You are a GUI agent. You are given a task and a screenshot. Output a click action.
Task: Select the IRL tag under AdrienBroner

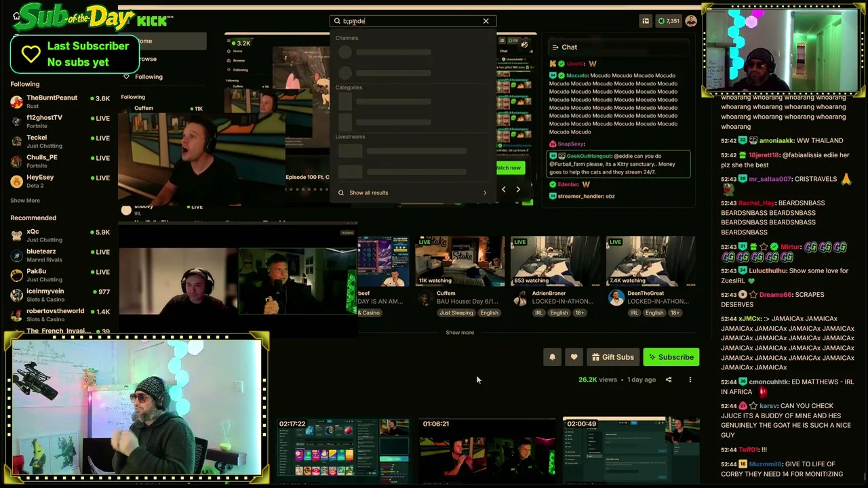pyautogui.click(x=538, y=313)
